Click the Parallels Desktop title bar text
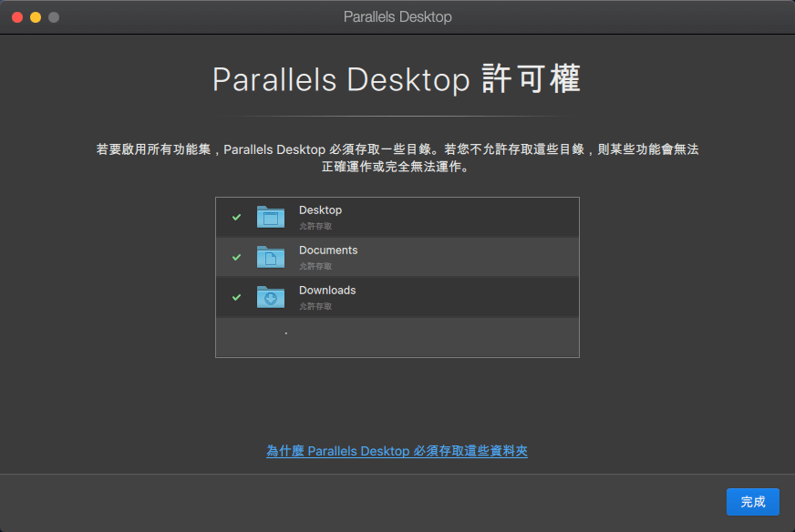The image size is (795, 532). click(397, 16)
